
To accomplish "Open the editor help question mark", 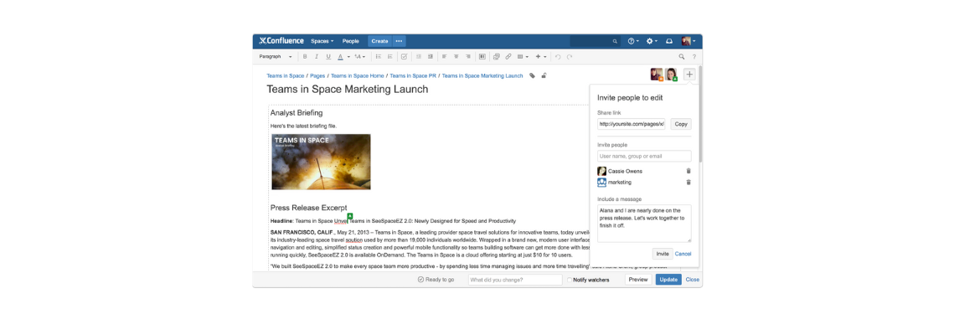I will 694,56.
